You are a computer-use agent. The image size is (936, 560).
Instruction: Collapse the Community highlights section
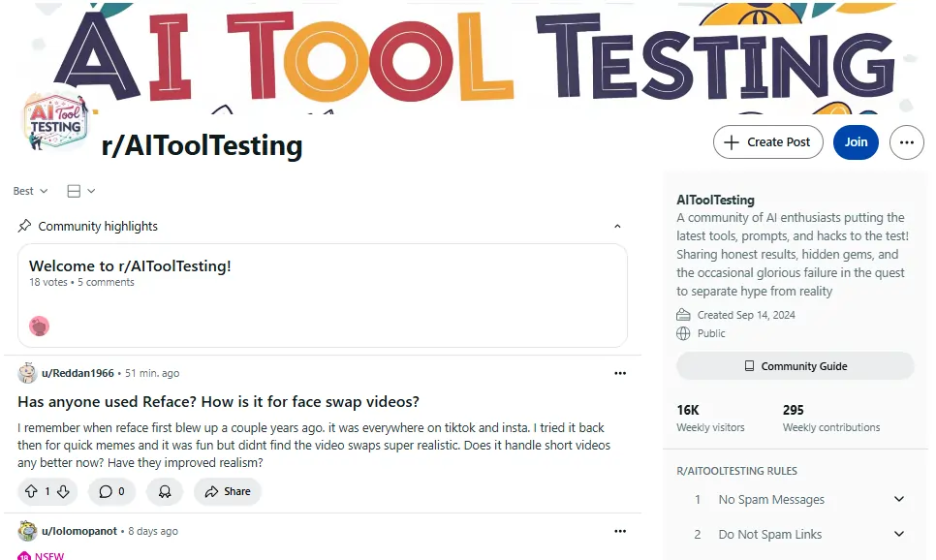617,226
